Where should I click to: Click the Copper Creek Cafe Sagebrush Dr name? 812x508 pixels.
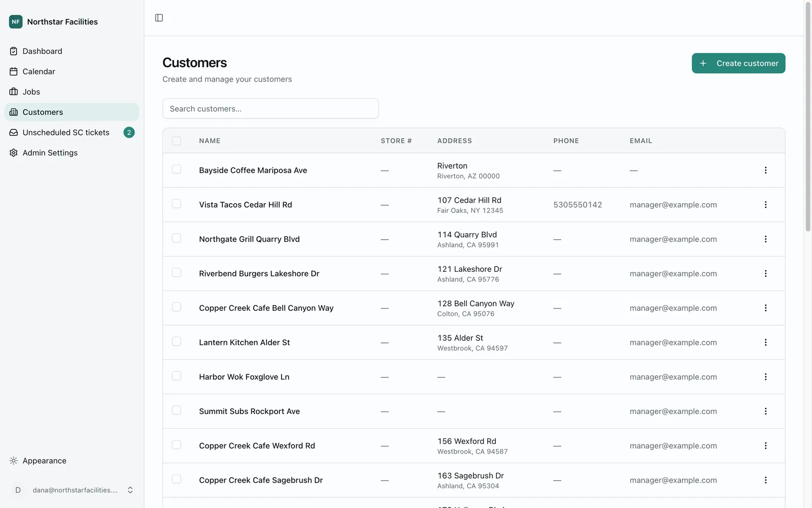tap(261, 480)
